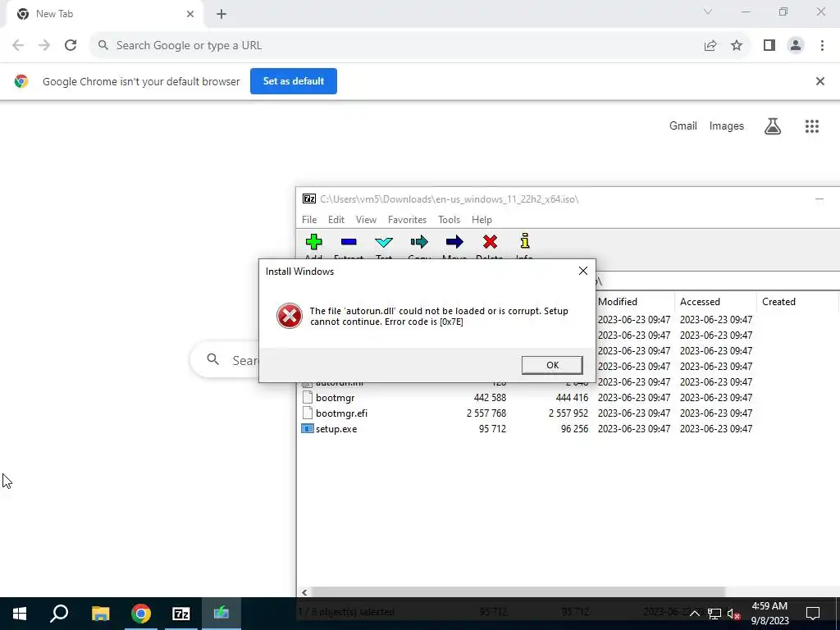The image size is (840, 630).
Task: Select the bootmgr file row
Action: (526, 398)
